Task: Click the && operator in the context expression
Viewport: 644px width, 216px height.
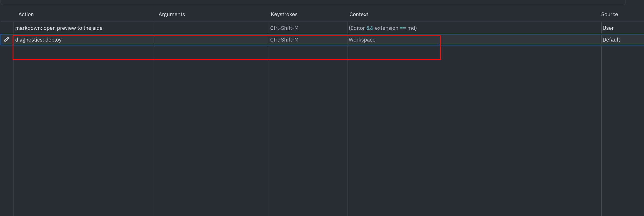Action: [x=370, y=28]
